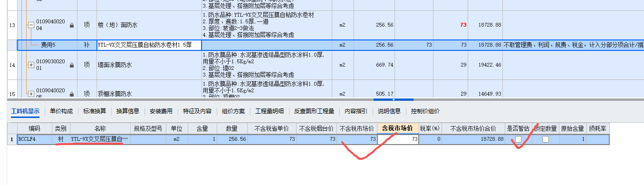This screenshot has height=185, width=644.
Task: Select the BCCLF4 code cell
Action: 34,139
